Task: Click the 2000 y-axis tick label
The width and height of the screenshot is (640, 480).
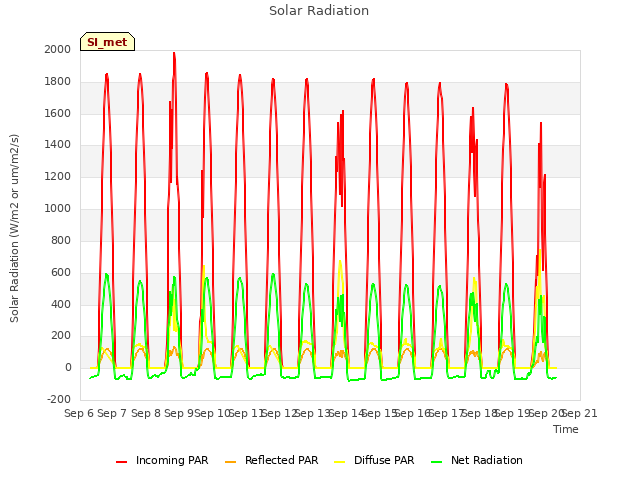Action: (58, 49)
